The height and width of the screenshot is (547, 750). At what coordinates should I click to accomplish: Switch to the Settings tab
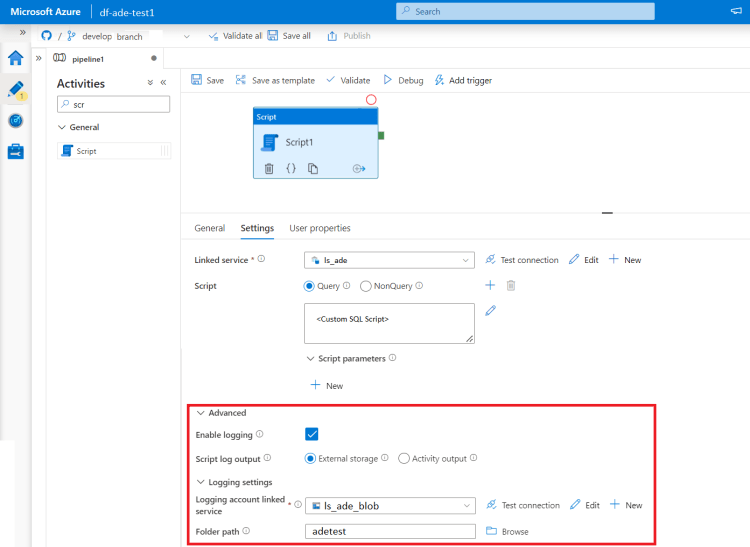pos(257,228)
